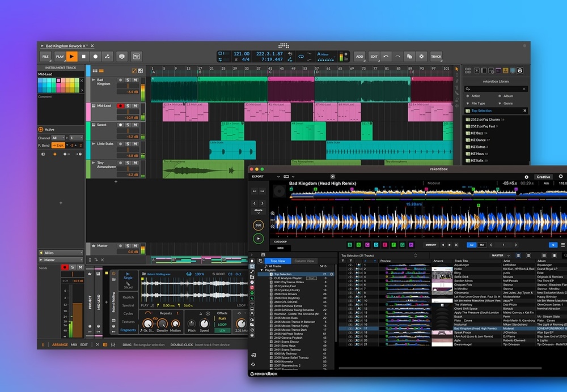Collapse the Playlists tree in rekordbox
567x392 pixels.
262,270
